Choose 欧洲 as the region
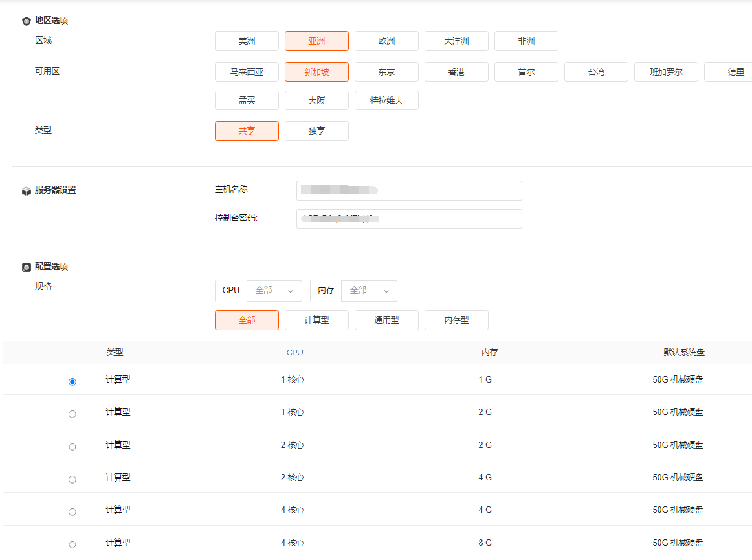The height and width of the screenshot is (560, 752). click(x=386, y=41)
